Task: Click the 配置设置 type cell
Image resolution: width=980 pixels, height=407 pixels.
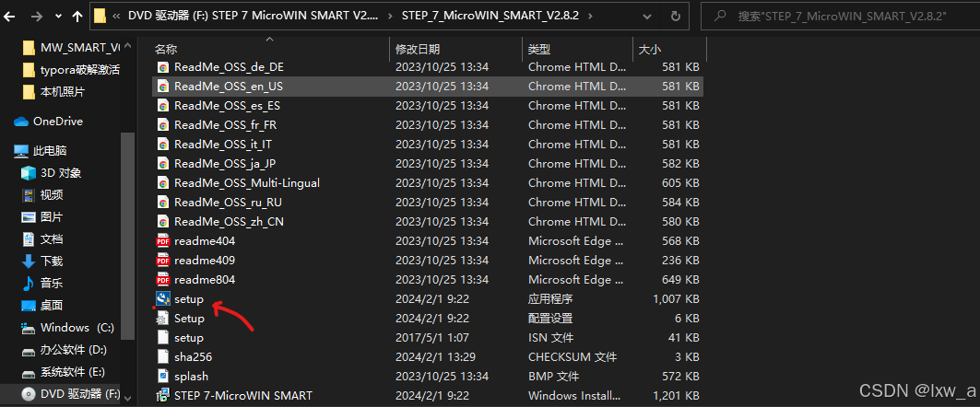Action: (550, 319)
